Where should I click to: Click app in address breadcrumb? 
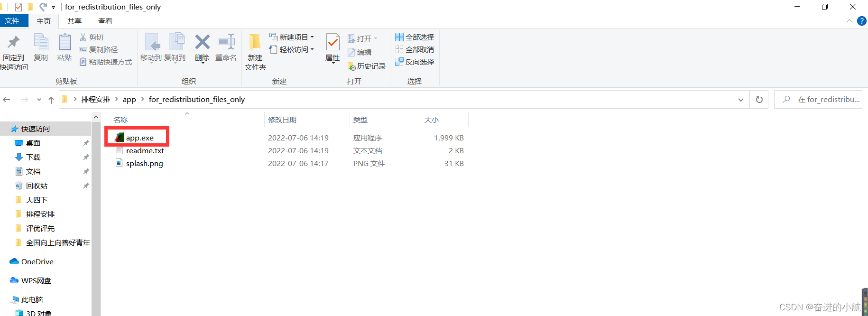point(129,100)
